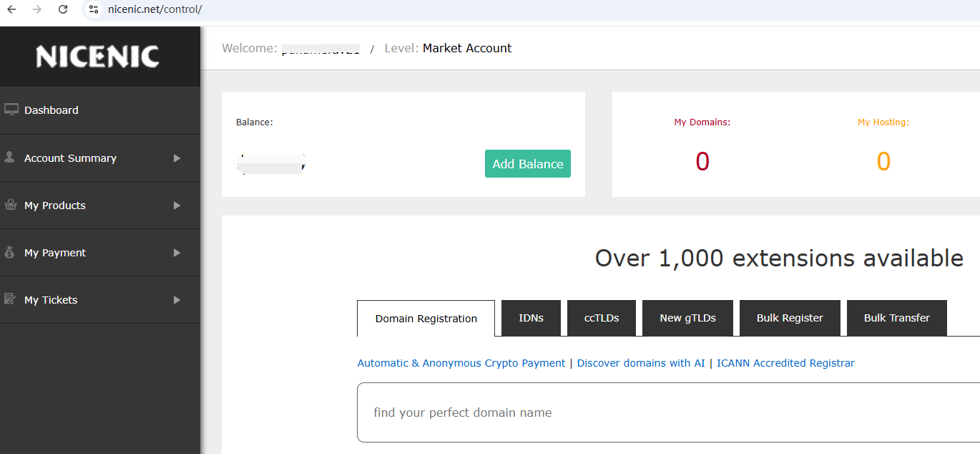This screenshot has width=980, height=454.
Task: Expand the My Payment submenu arrow
Action: click(177, 253)
